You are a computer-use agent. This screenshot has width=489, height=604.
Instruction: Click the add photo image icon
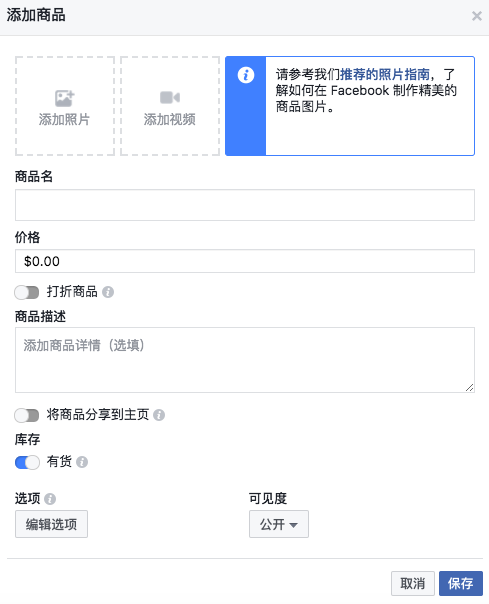pos(64,98)
